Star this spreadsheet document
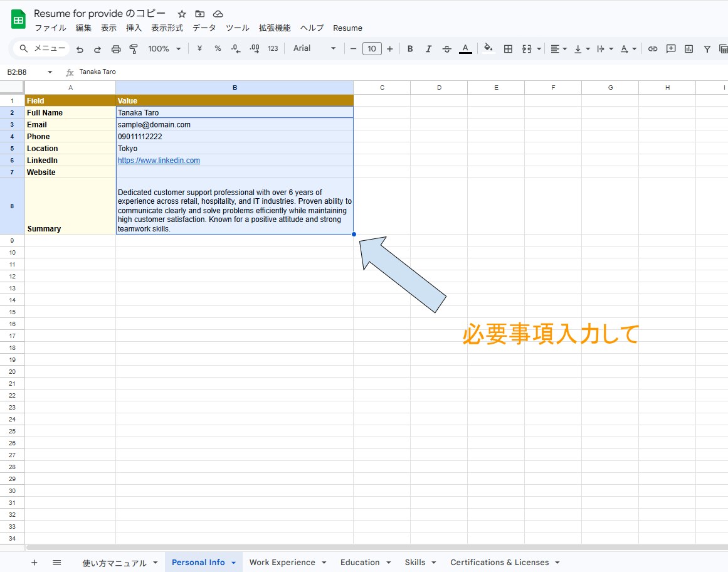Viewport: 728px width, 572px height. pos(182,14)
